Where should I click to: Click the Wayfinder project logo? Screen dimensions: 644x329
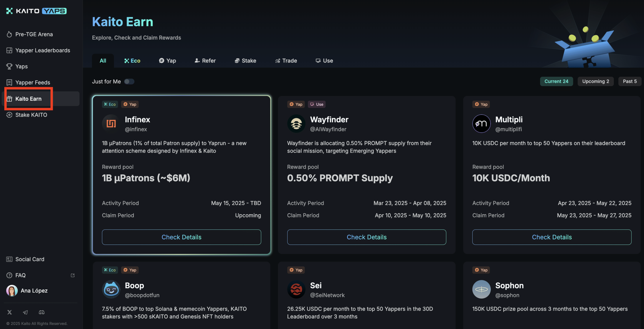tap(296, 123)
